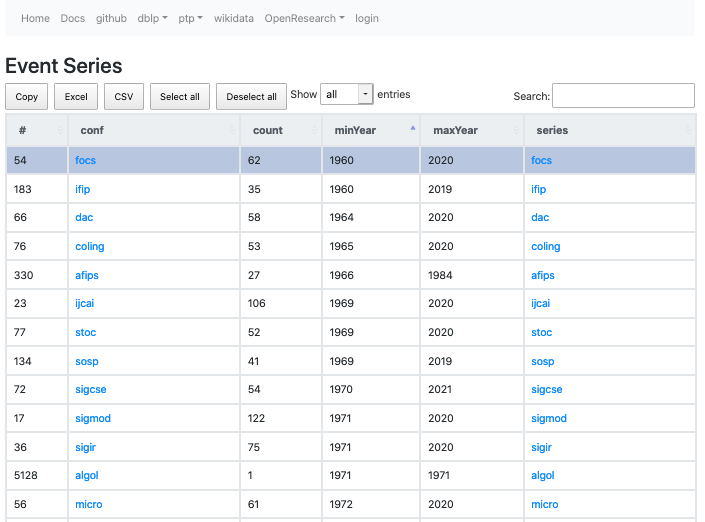The width and height of the screenshot is (705, 522).
Task: Open micro link in conf column
Action: click(89, 504)
